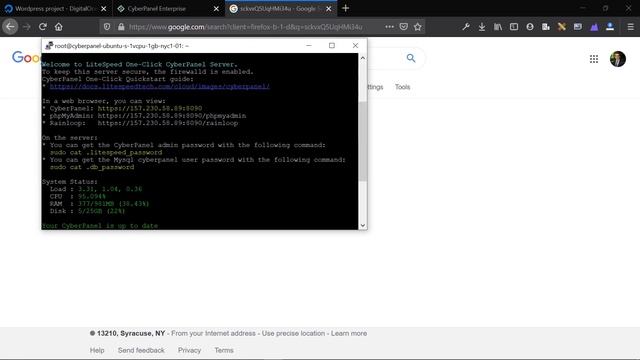Show site security padlock info
This screenshot has width=640, height=360.
click(121, 27)
